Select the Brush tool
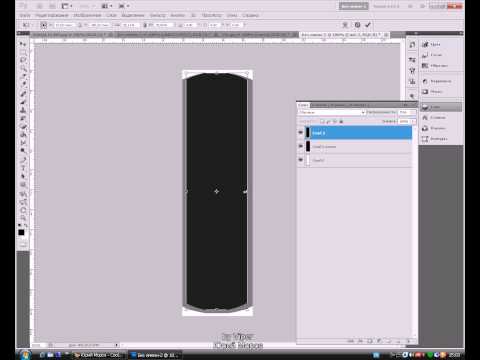This screenshot has height=360, width=480. pos(23,102)
